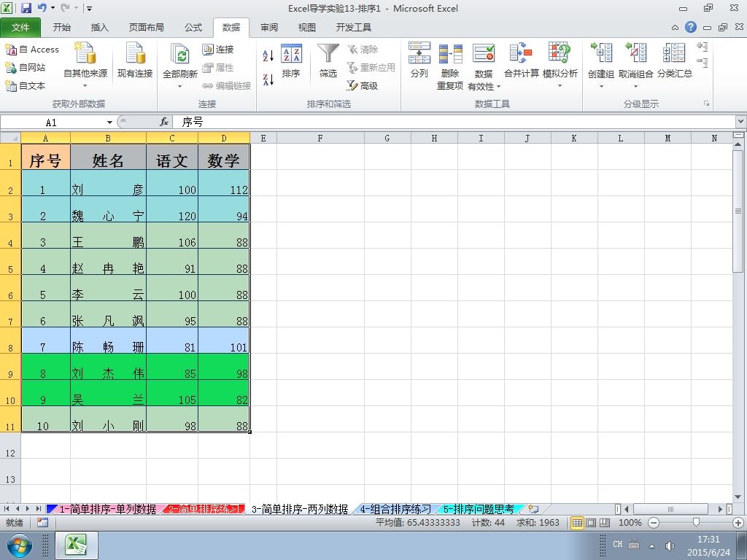Zoom in with plus button
The height and width of the screenshot is (560, 747).
[738, 522]
